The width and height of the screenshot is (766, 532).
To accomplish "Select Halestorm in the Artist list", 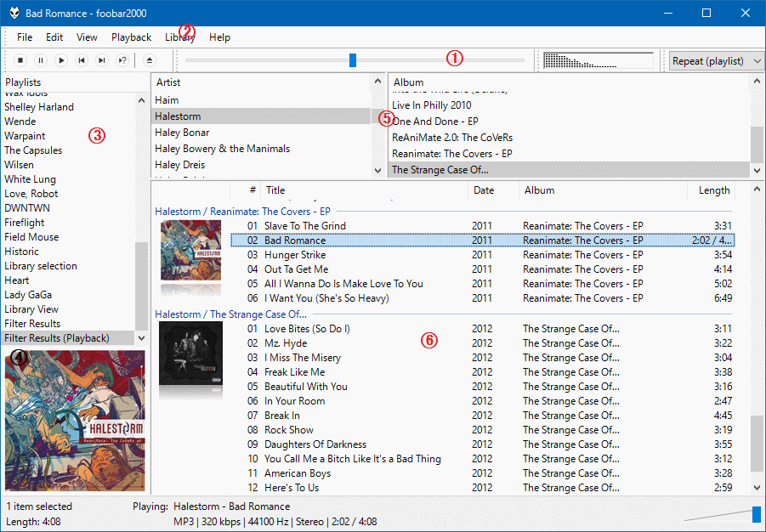I will 261,116.
